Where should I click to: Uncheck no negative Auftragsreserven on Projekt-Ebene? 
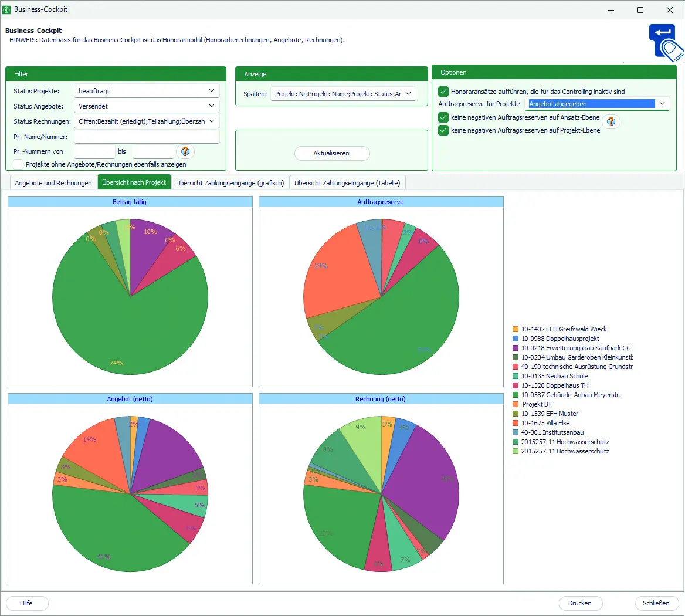tap(443, 130)
